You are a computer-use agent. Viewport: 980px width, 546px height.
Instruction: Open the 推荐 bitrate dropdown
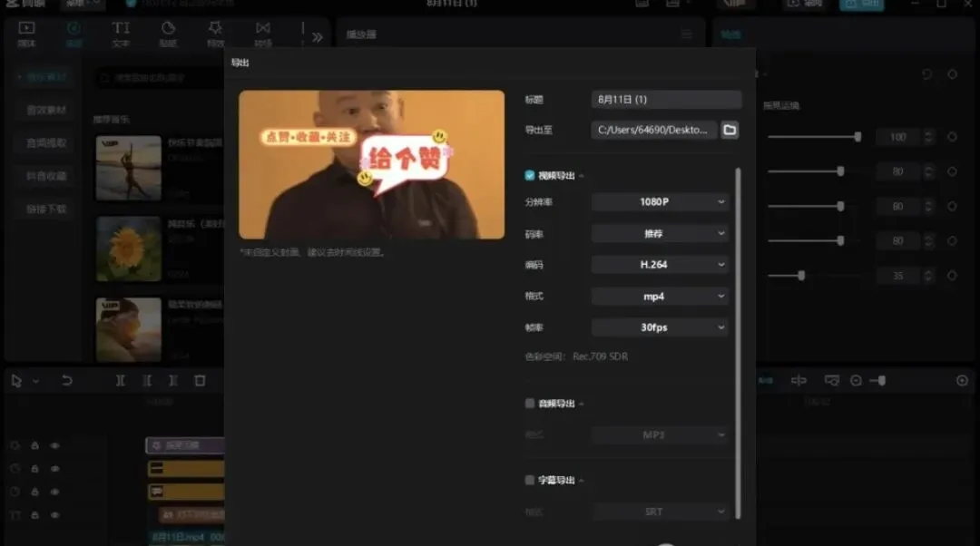click(660, 234)
